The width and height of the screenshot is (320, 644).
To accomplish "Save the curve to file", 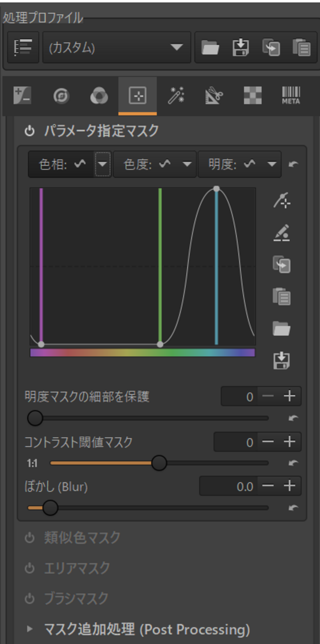I will coord(282,361).
